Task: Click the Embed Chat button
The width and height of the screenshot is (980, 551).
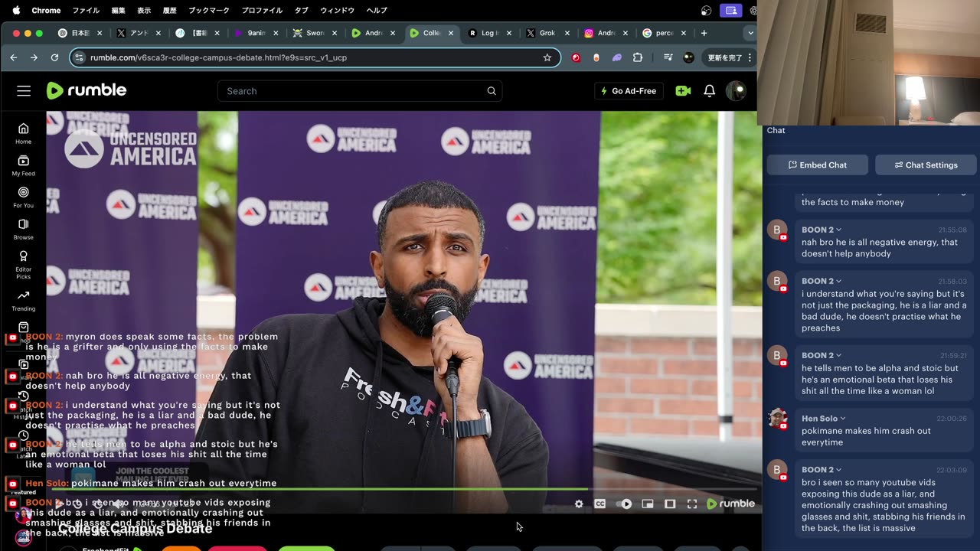Action: (x=818, y=165)
